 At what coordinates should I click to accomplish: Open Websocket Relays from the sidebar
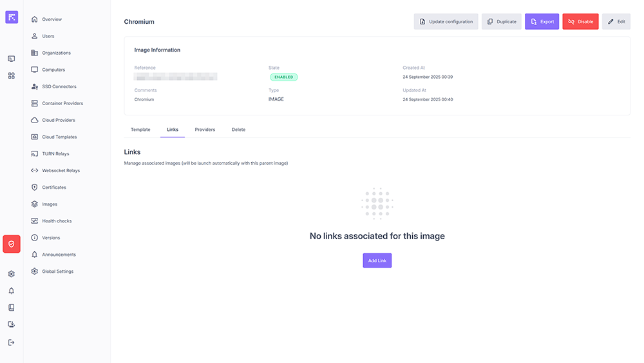(x=61, y=171)
